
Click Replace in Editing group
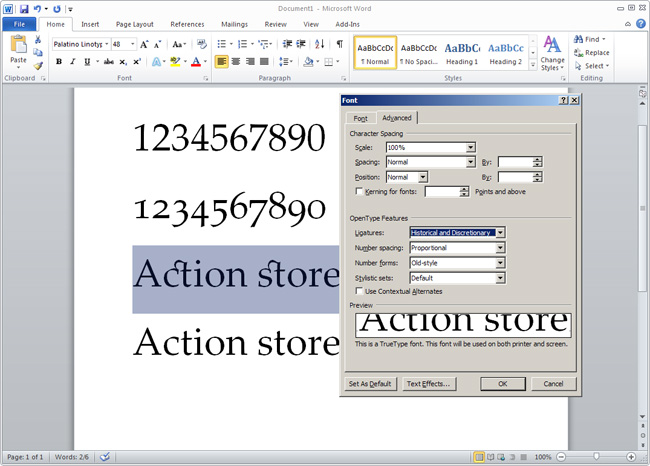592,53
